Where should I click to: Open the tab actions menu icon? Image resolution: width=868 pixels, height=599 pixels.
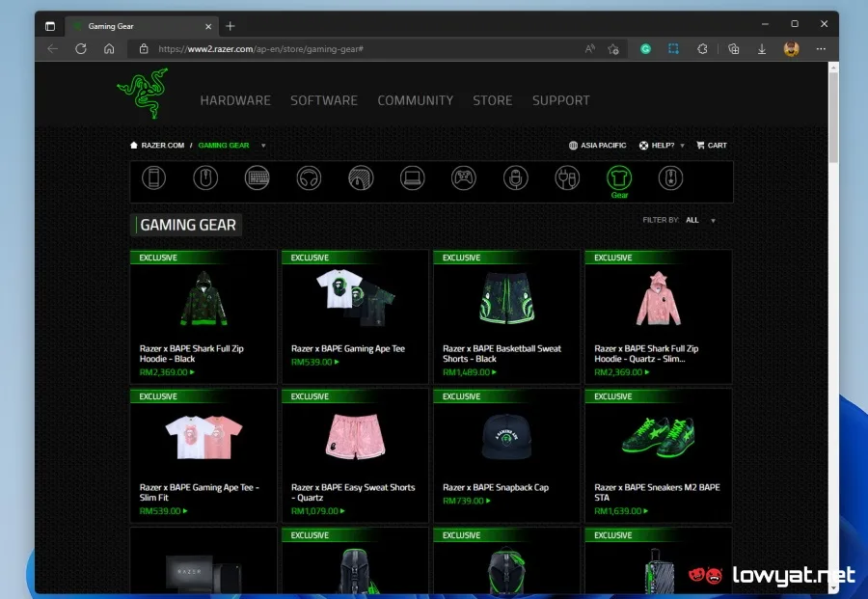click(50, 26)
